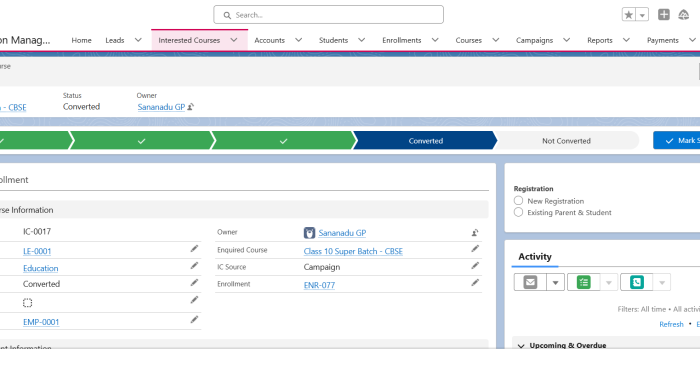The height and width of the screenshot is (370, 700).
Task: Open the Education link
Action: pos(41,268)
